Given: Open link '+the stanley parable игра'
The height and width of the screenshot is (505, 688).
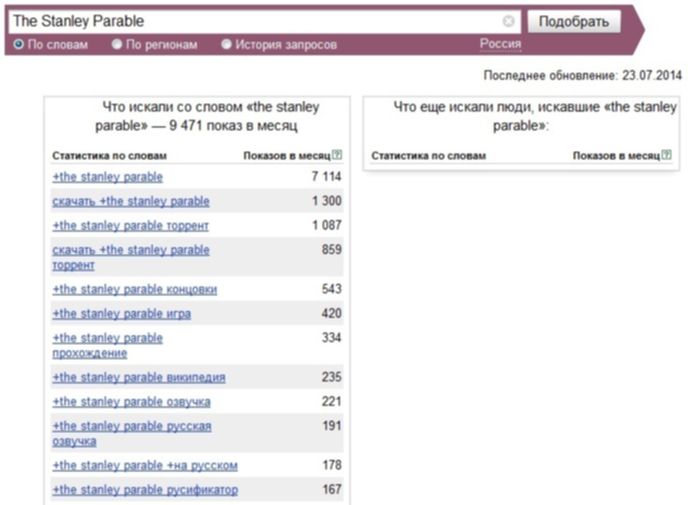Looking at the screenshot, I should point(122,314).
